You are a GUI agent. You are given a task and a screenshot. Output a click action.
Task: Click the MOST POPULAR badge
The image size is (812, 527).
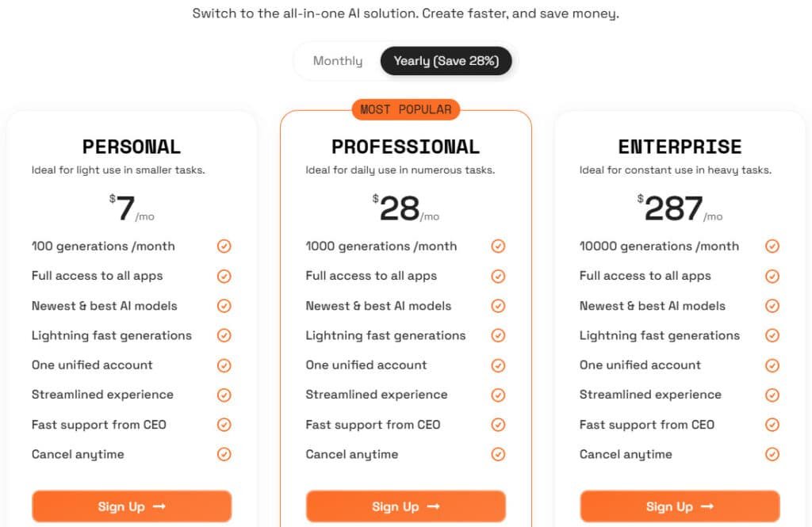pyautogui.click(x=405, y=109)
